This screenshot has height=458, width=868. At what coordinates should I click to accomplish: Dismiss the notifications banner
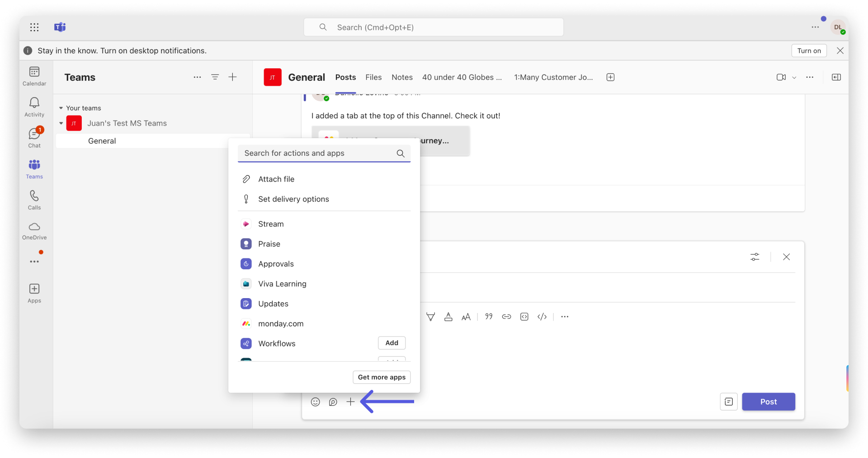(840, 51)
